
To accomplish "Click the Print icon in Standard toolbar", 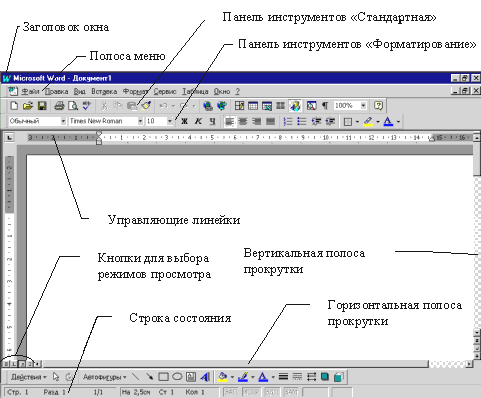I will pyautogui.click(x=59, y=106).
